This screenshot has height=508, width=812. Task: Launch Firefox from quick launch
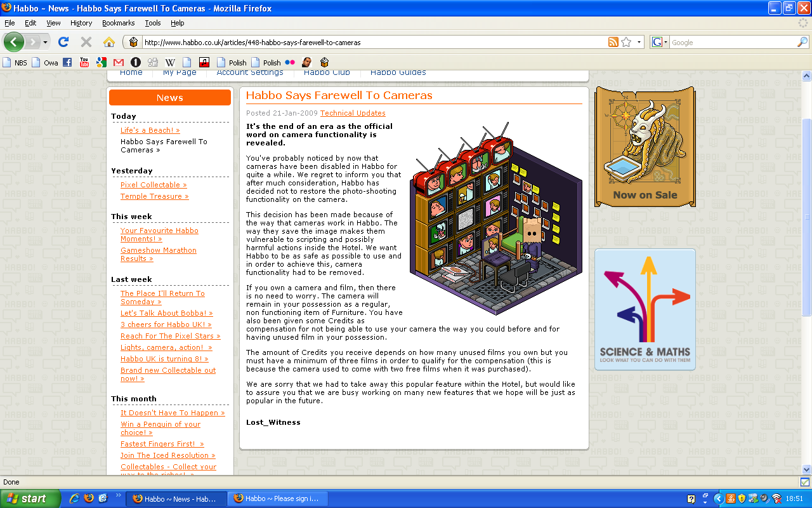point(89,498)
